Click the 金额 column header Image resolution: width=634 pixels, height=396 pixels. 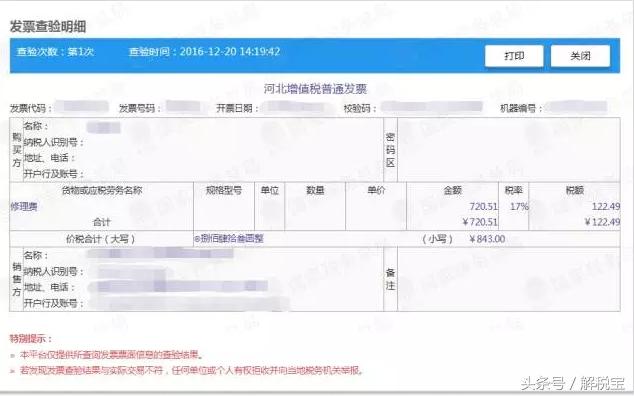pyautogui.click(x=452, y=190)
